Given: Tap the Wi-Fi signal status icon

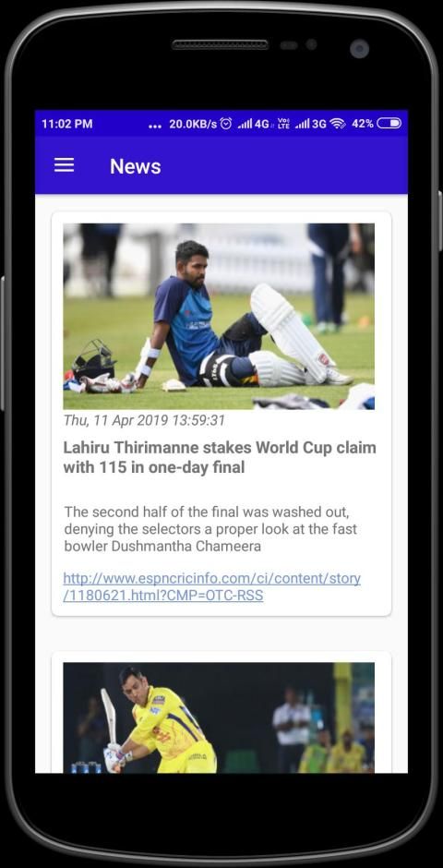Looking at the screenshot, I should (338, 124).
